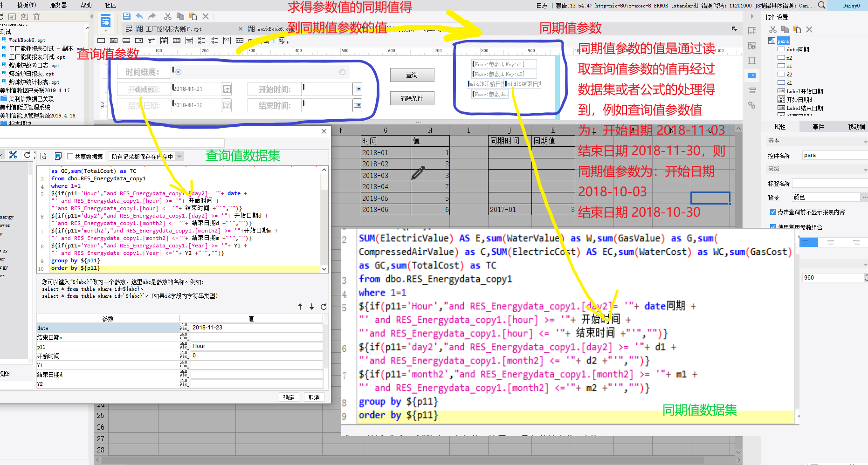Image resolution: width=868 pixels, height=465 pixels.
Task: Open background color picker ellipsis button
Action: click(865, 198)
